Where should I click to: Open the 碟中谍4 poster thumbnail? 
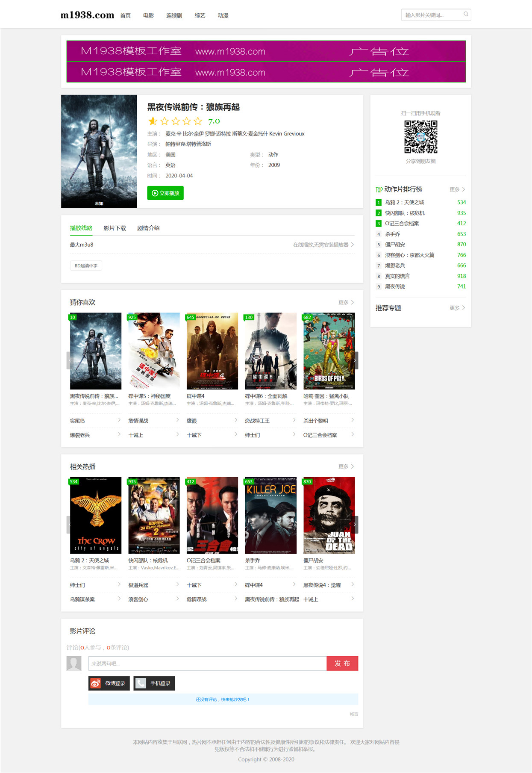tap(212, 351)
